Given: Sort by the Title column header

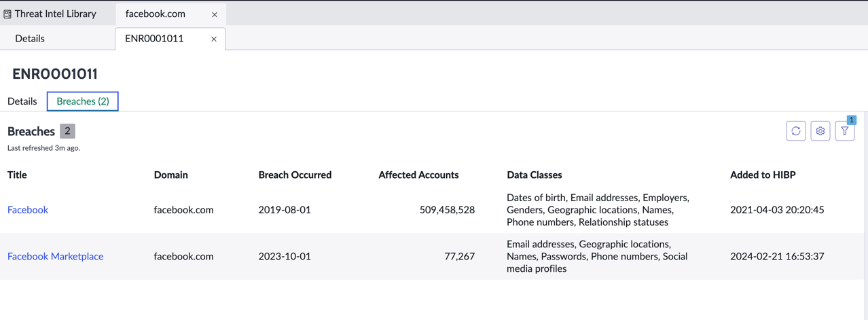Looking at the screenshot, I should coord(17,175).
